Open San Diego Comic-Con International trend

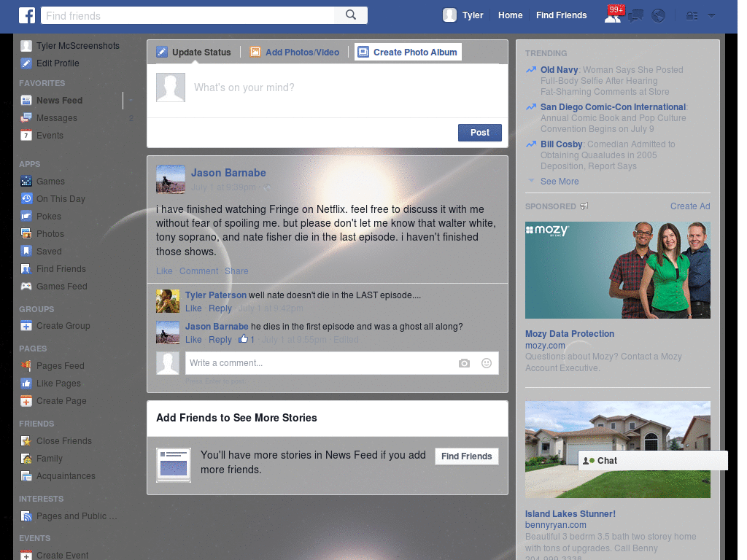pyautogui.click(x=613, y=106)
